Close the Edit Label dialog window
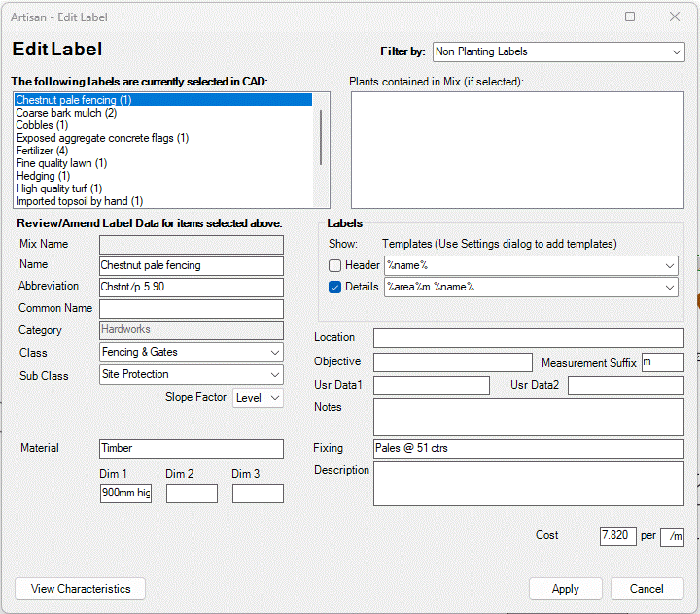 [675, 17]
